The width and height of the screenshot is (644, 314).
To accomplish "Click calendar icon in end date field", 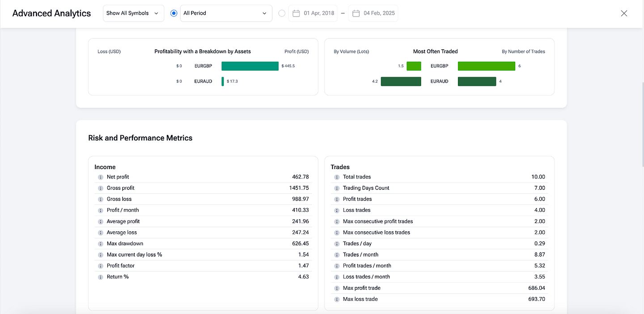I will (x=356, y=13).
